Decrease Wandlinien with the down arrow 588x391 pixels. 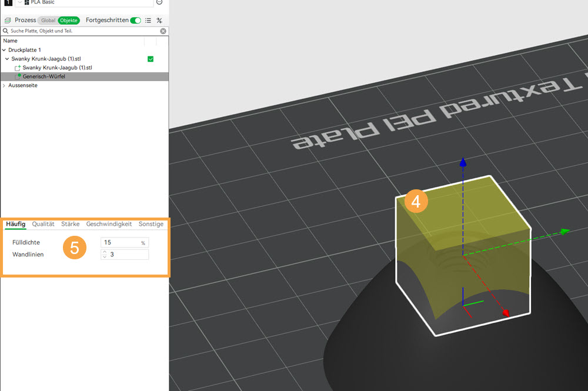pos(105,257)
